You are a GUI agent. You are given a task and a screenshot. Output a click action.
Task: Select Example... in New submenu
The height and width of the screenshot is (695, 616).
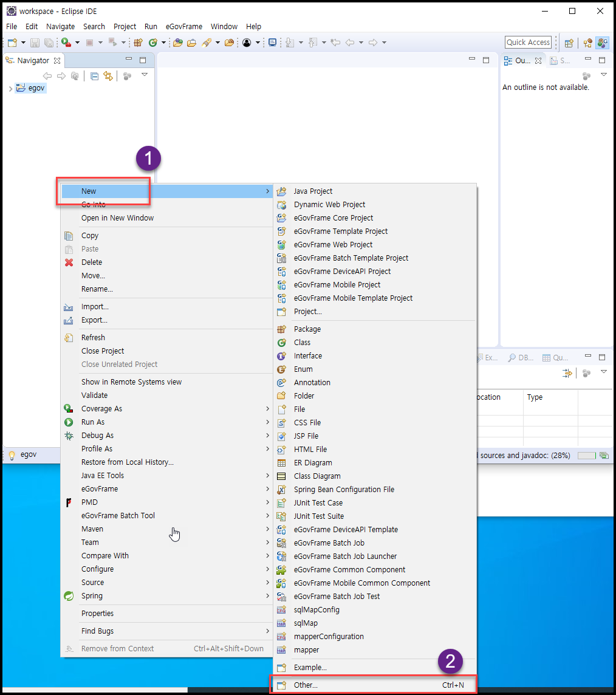375,668
